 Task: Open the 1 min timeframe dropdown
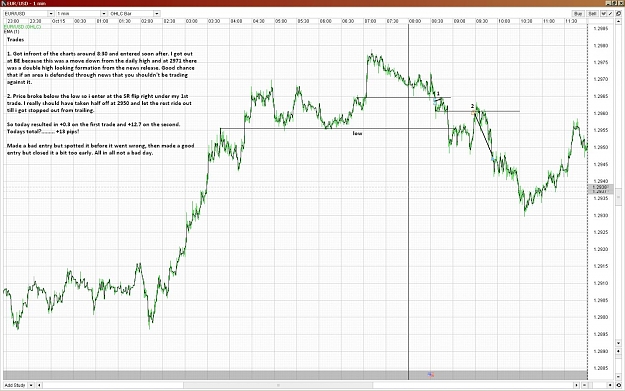pos(82,14)
